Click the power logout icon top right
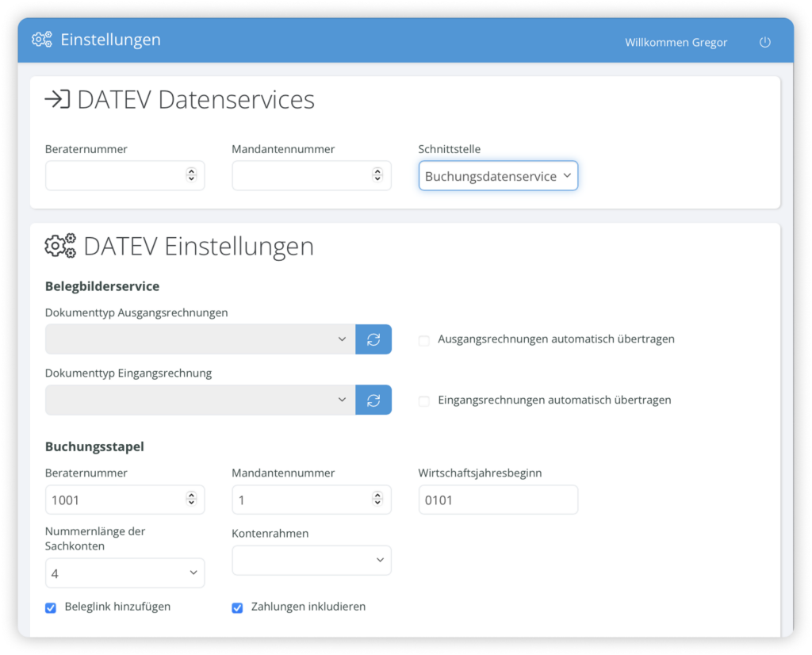 764,42
